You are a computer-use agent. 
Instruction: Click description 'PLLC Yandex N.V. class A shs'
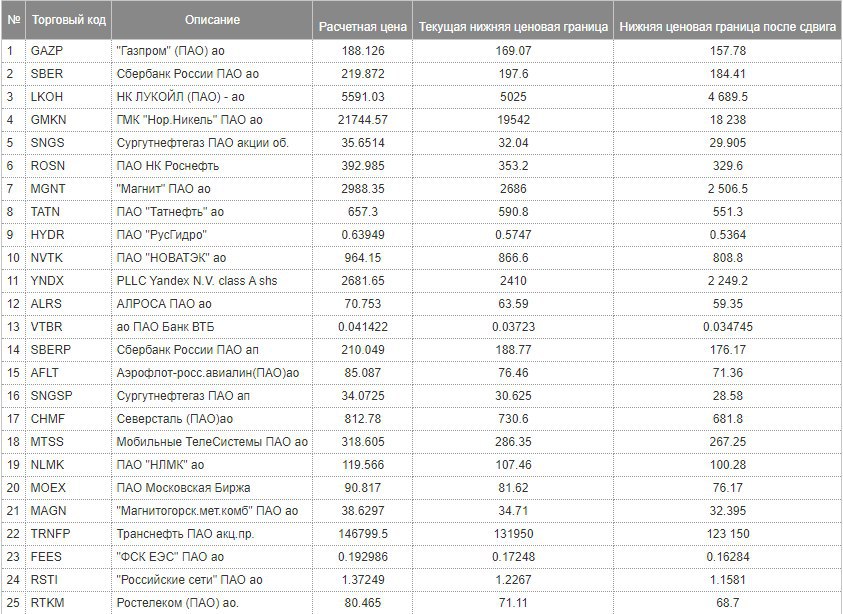197,281
